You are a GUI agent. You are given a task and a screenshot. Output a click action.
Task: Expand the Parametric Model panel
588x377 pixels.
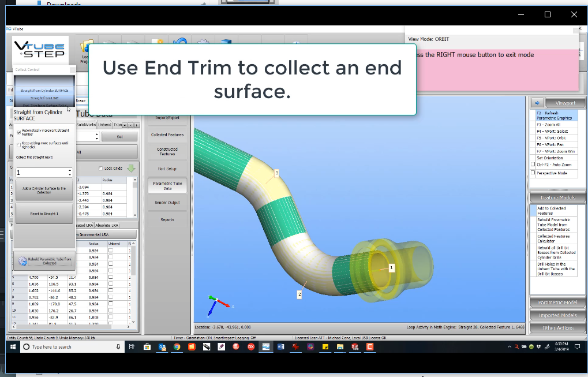557,303
